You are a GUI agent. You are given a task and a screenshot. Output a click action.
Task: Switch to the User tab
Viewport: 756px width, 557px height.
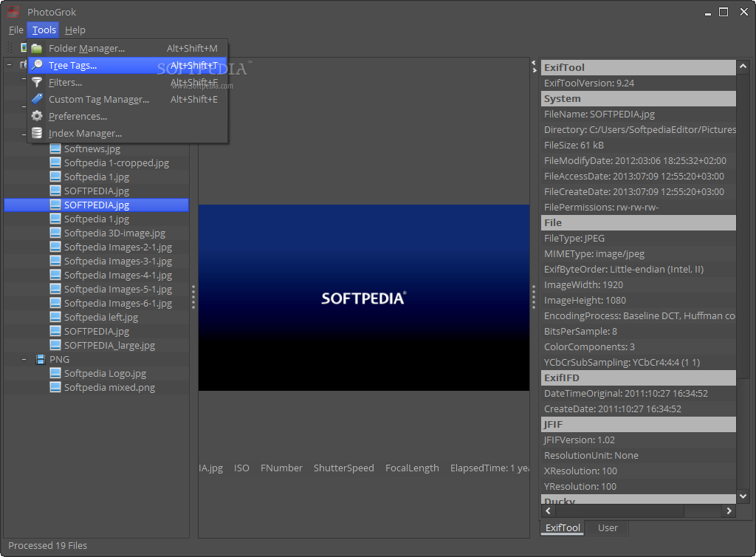(608, 527)
